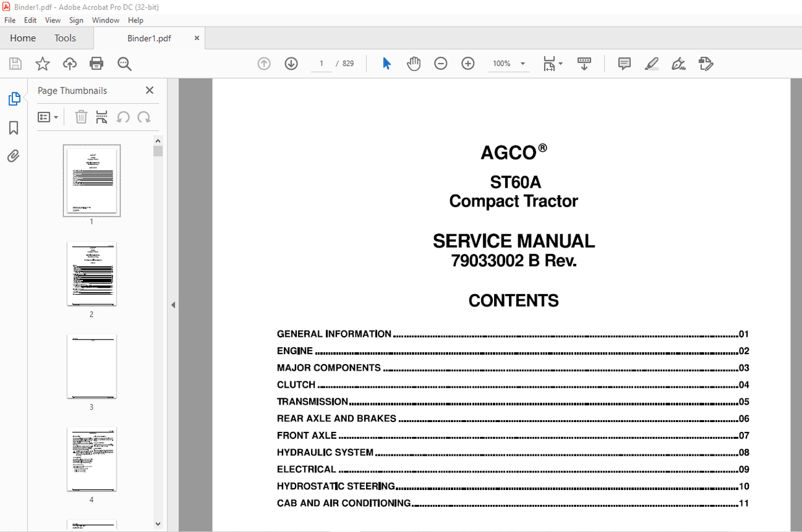Open the page display mode dropdown arrow
The width and height of the screenshot is (802, 532).
pos(560,63)
